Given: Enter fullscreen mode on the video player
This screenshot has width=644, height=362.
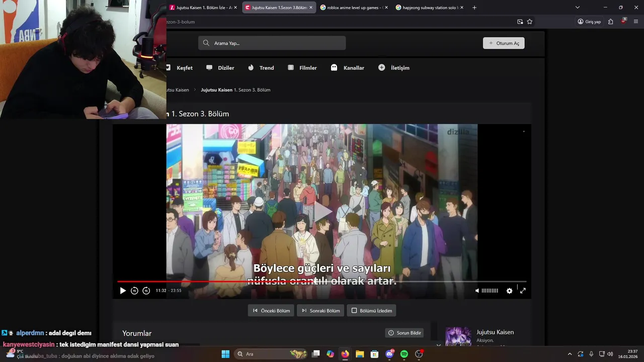Looking at the screenshot, I should 523,291.
